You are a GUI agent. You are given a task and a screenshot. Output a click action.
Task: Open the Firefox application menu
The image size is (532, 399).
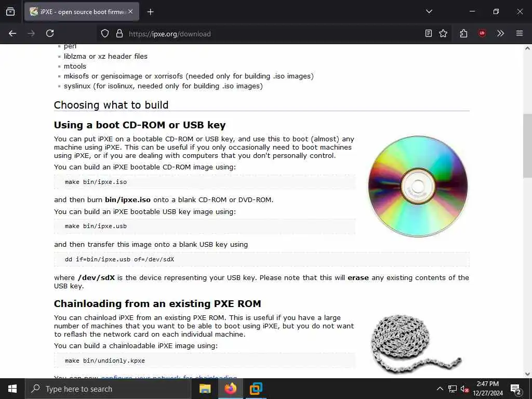[x=520, y=33]
